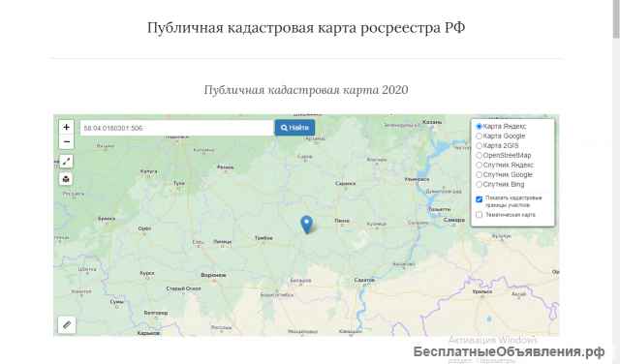The width and height of the screenshot is (620, 364).
Task: Click Брянск city label on map
Action: click(x=107, y=219)
